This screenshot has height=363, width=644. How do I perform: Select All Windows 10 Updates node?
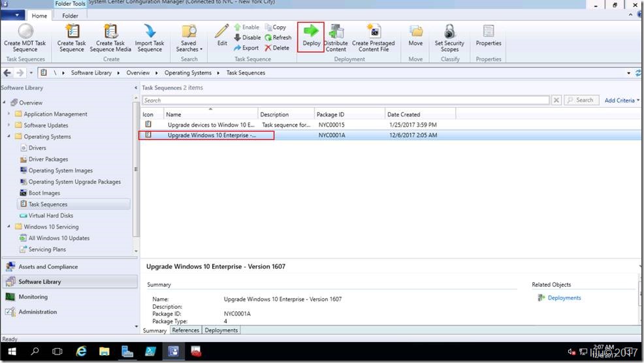pyautogui.click(x=59, y=238)
